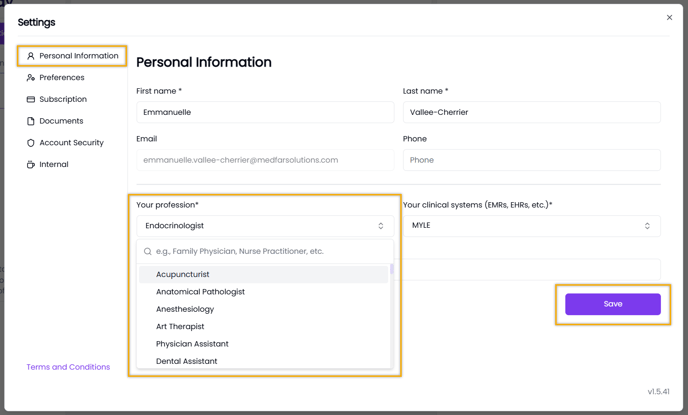The image size is (688, 415).
Task: Choose Acupuncturist from the profession list
Action: [183, 274]
